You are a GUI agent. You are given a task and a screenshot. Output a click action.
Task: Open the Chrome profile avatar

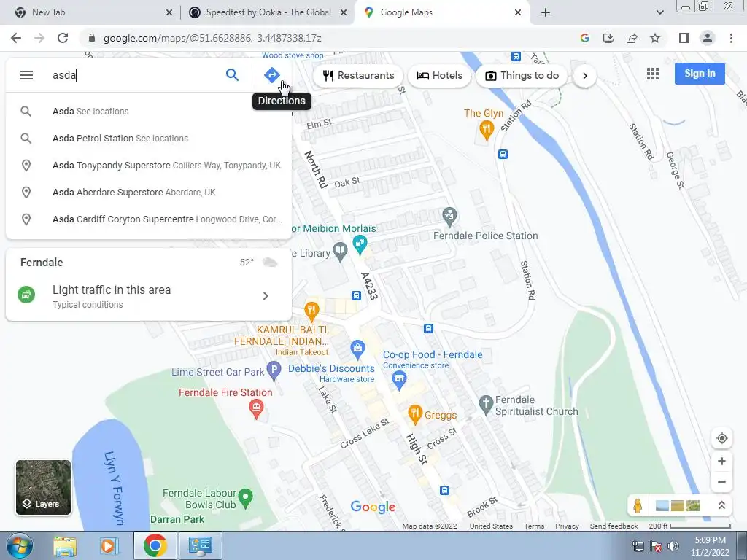pos(708,38)
